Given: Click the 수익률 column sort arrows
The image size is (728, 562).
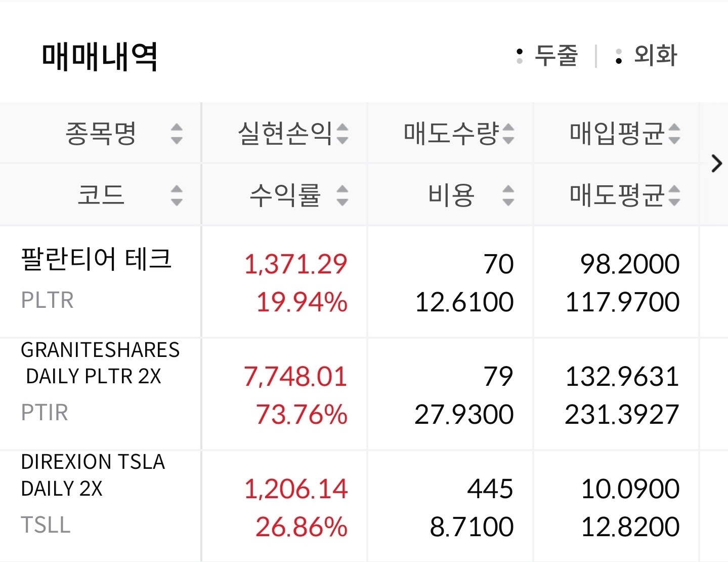Looking at the screenshot, I should coord(342,195).
